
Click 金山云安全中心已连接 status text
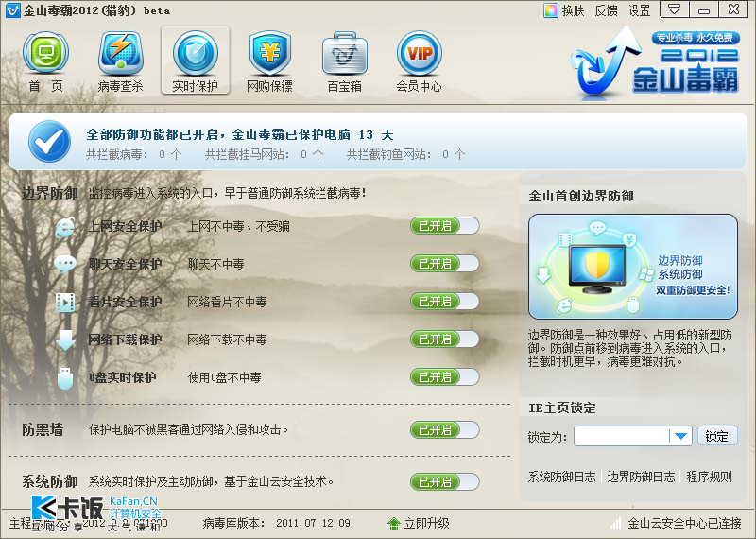(684, 523)
